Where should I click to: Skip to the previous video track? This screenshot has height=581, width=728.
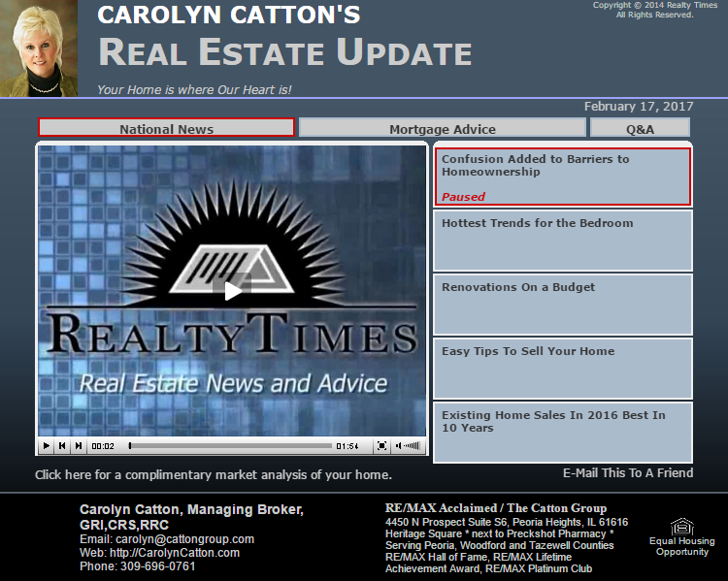pos(62,446)
